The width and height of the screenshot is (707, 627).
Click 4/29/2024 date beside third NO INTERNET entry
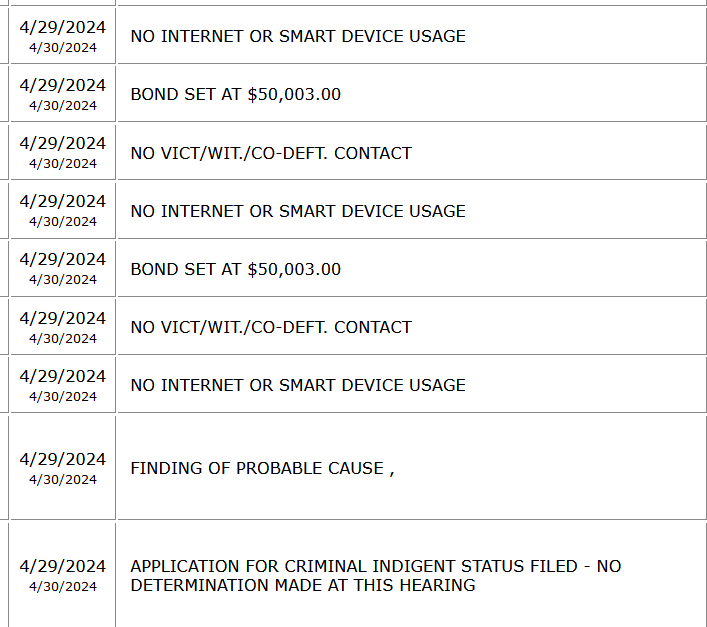click(x=62, y=376)
